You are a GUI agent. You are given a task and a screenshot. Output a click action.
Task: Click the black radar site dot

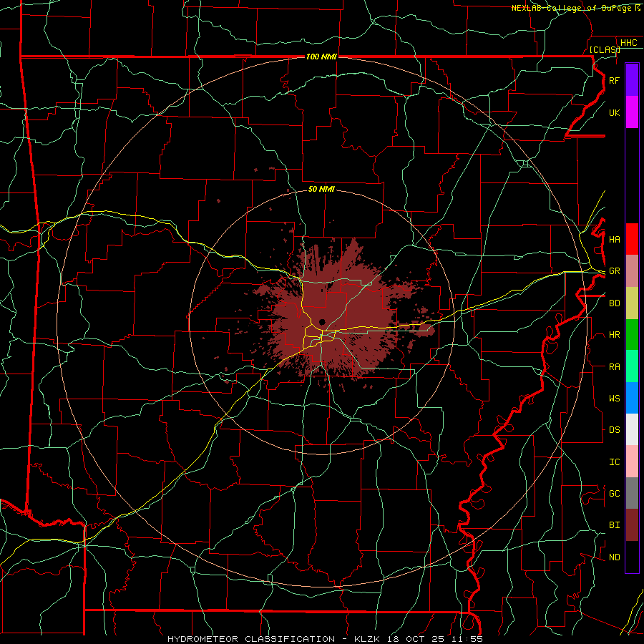[322, 321]
